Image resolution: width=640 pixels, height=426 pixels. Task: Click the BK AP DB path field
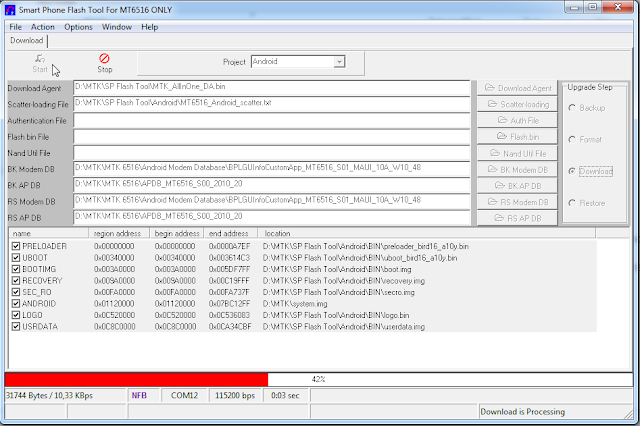click(x=272, y=185)
